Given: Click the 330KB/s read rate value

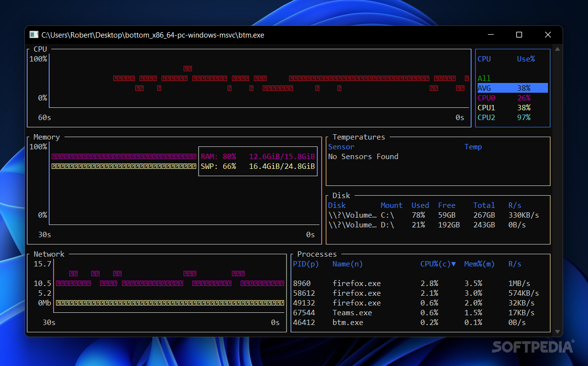Looking at the screenshot, I should coord(524,215).
